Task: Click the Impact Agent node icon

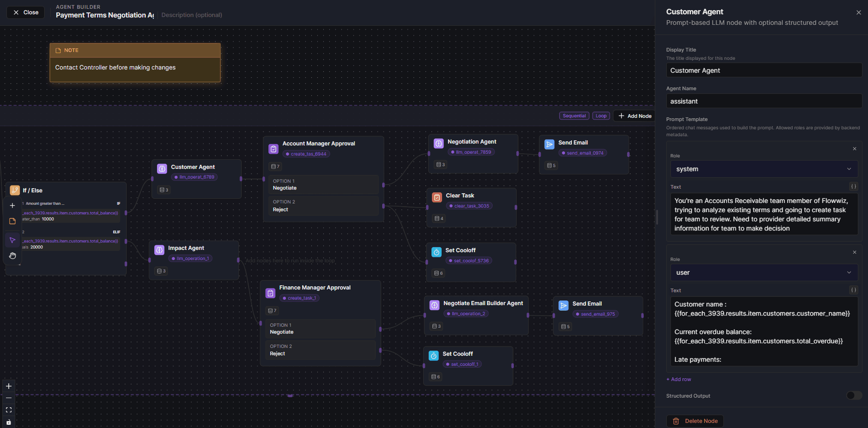Action: (159, 250)
